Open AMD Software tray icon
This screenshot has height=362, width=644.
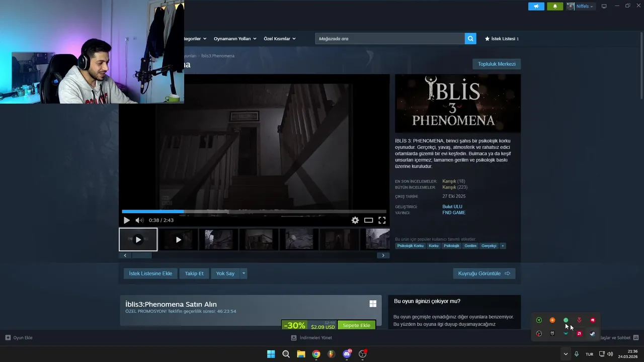coord(579,333)
